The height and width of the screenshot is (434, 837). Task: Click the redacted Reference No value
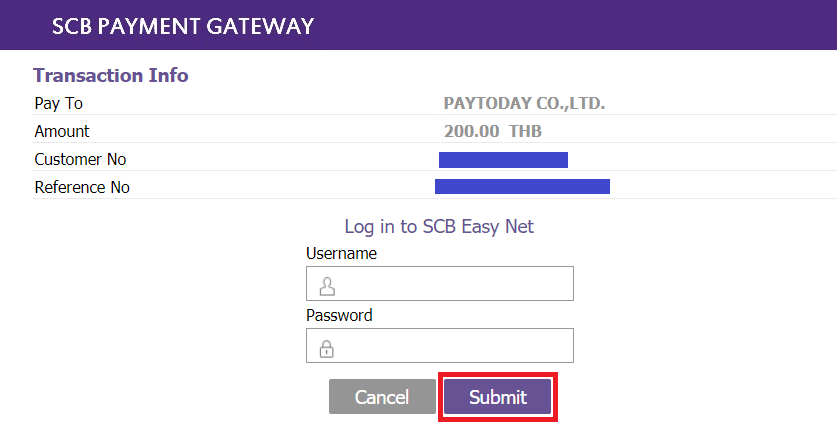[x=522, y=186]
